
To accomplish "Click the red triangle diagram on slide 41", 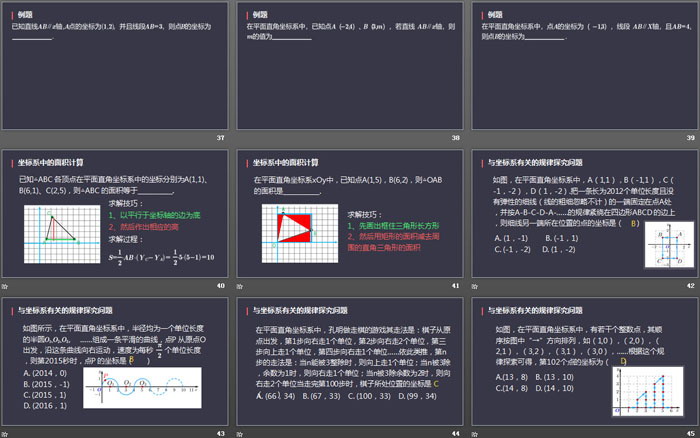I will tap(289, 226).
